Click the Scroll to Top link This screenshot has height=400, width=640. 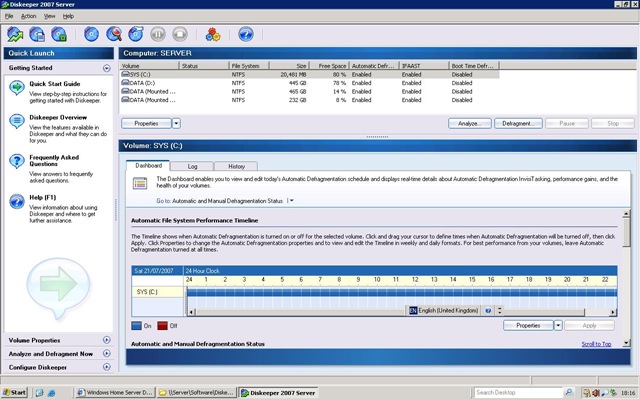pyautogui.click(x=596, y=344)
